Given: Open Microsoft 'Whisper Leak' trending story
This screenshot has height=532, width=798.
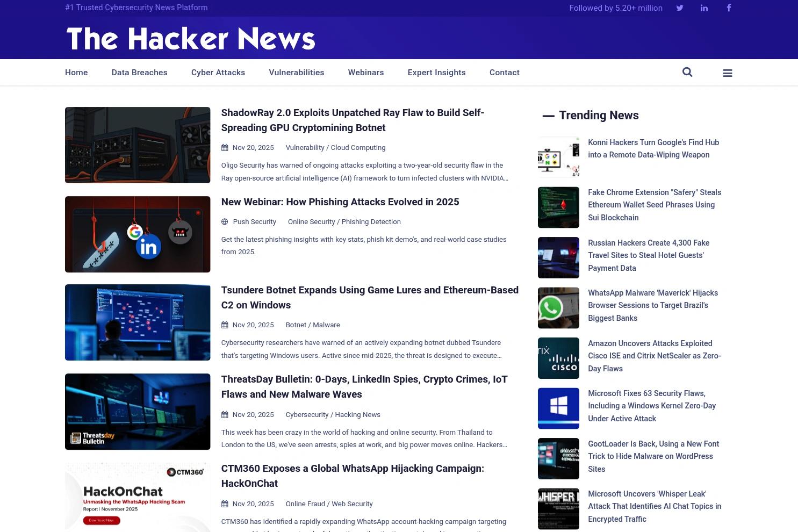Looking at the screenshot, I should coord(655,506).
